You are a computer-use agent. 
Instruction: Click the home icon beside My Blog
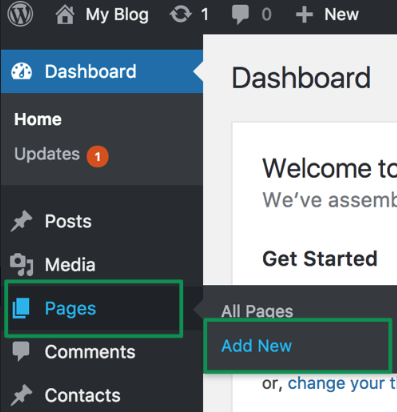tap(65, 15)
